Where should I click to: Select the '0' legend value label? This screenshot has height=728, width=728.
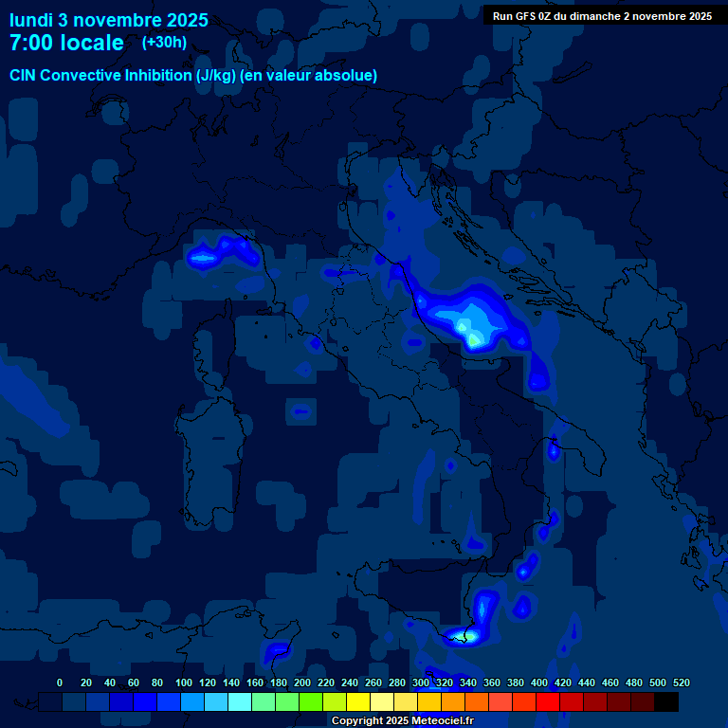pyautogui.click(x=60, y=682)
